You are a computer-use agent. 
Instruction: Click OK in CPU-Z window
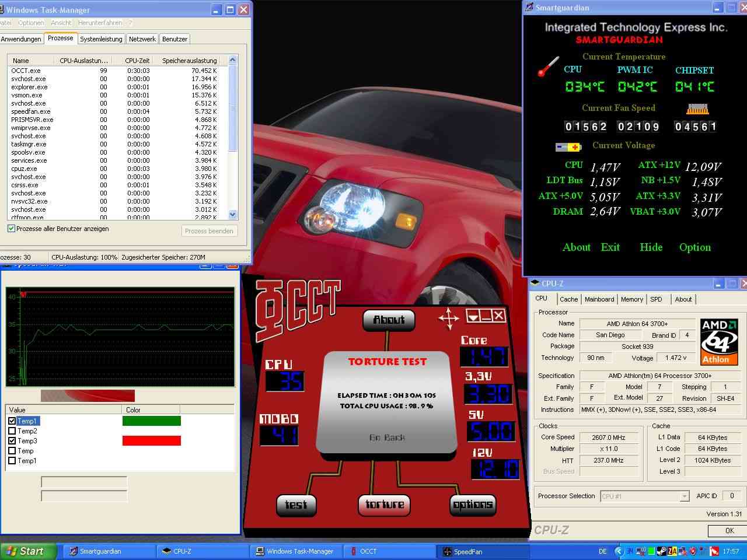click(729, 531)
